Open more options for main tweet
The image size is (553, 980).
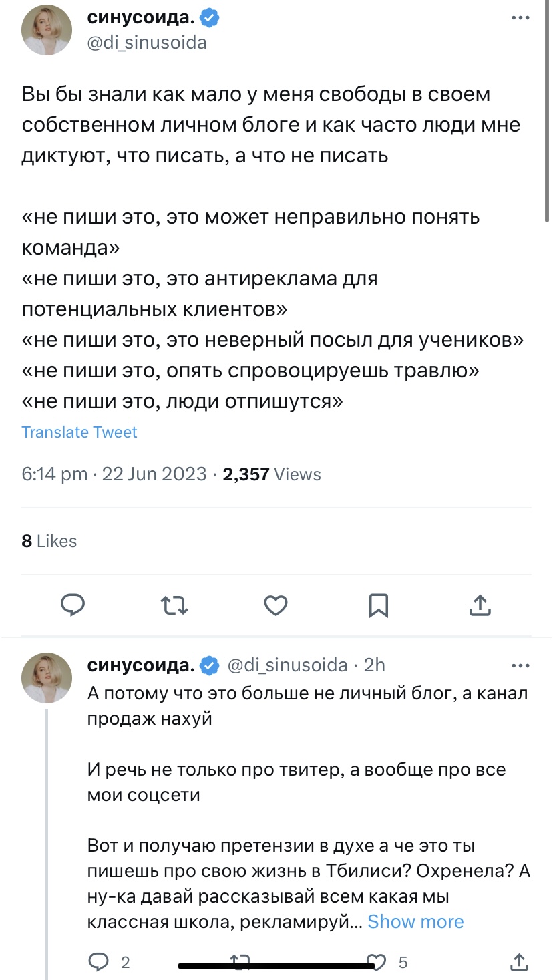pos(520,19)
